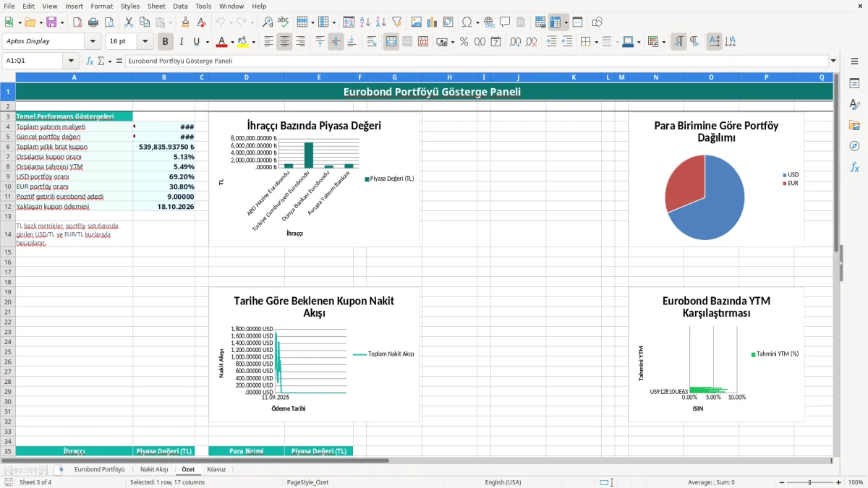Open the sidebar Navigator compass icon
The height and width of the screenshot is (488, 868).
click(854, 146)
